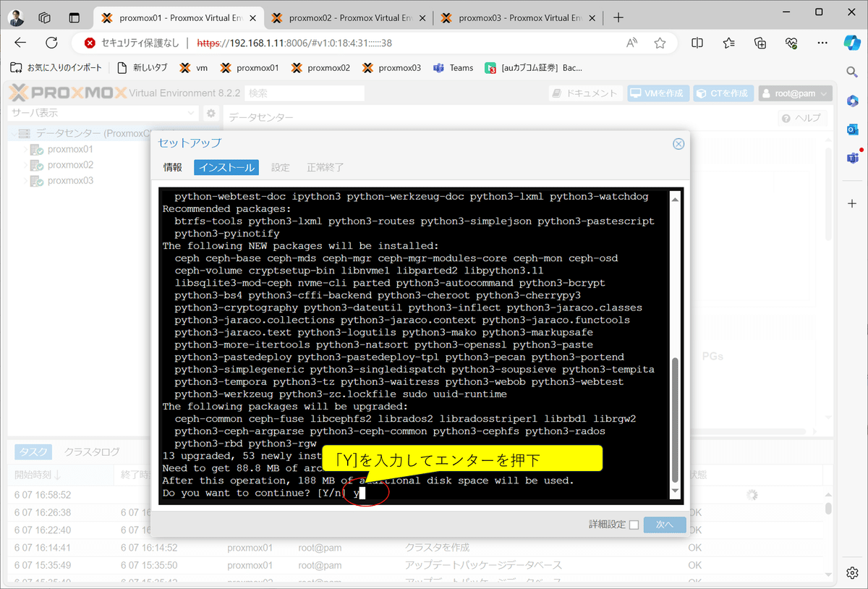Select the 情報 tab in the Setup dialog
Image resolution: width=868 pixels, height=589 pixels.
(x=173, y=167)
